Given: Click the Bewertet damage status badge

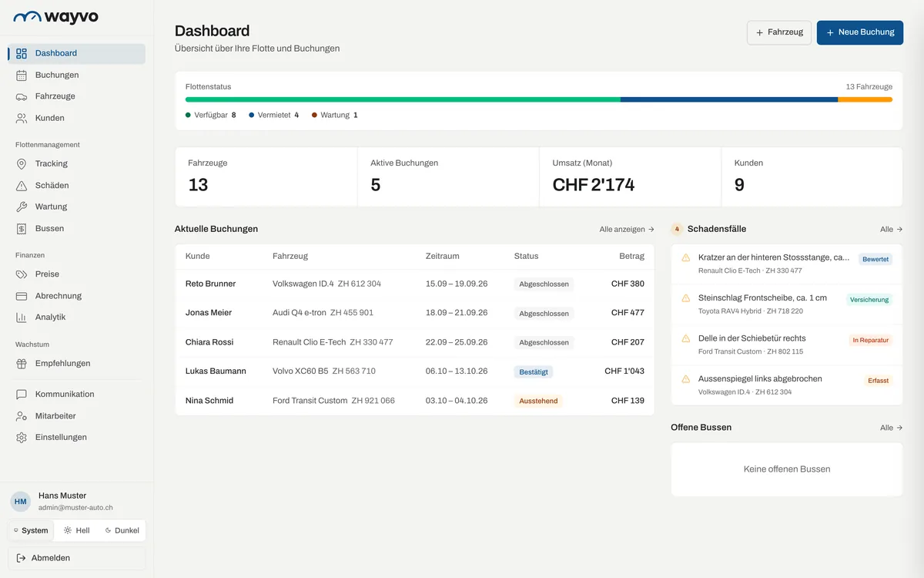Looking at the screenshot, I should [875, 260].
